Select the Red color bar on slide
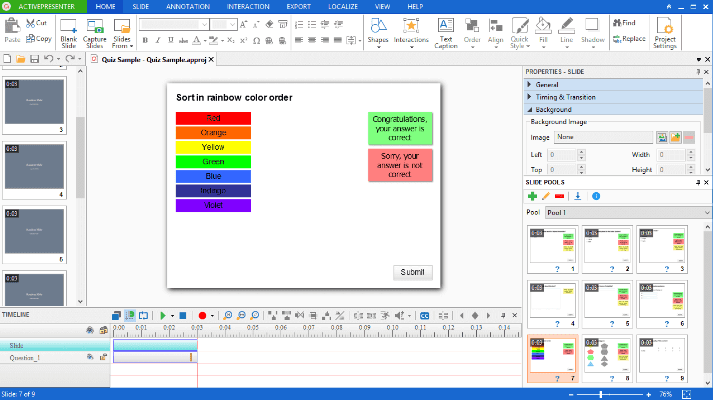 pos(213,118)
